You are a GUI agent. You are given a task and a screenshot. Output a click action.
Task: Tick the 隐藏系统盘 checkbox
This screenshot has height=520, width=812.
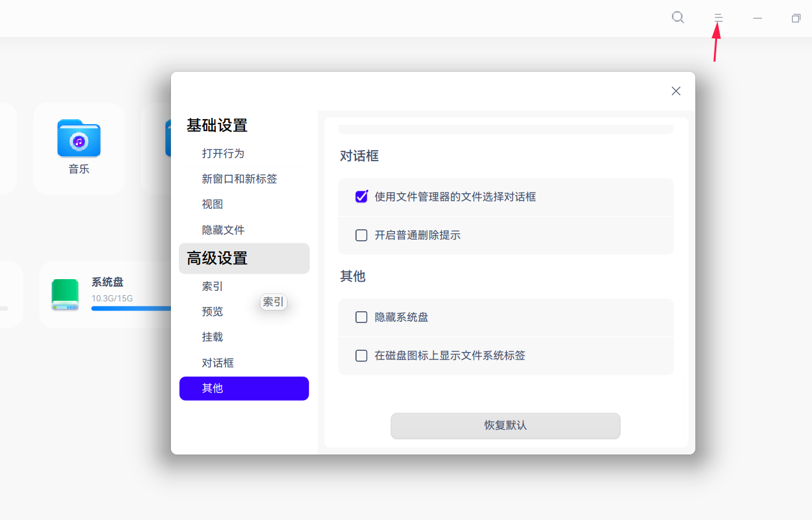click(362, 317)
